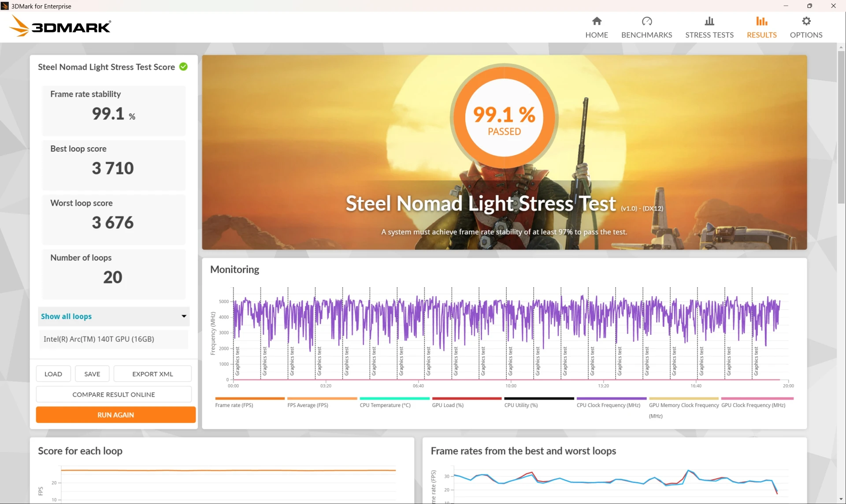Toggle the CPU Temperature legend swatch
Viewport: 846px width, 504px height.
(x=394, y=399)
